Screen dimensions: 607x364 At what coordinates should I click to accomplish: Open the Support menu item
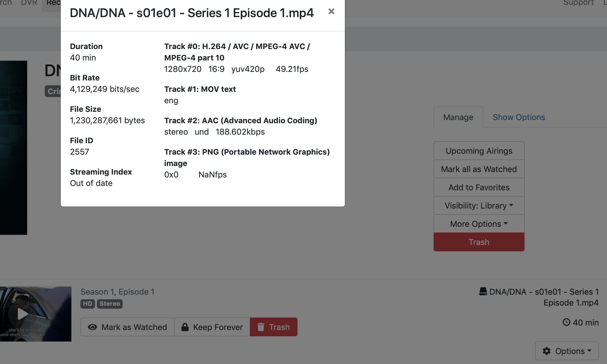coord(578,3)
